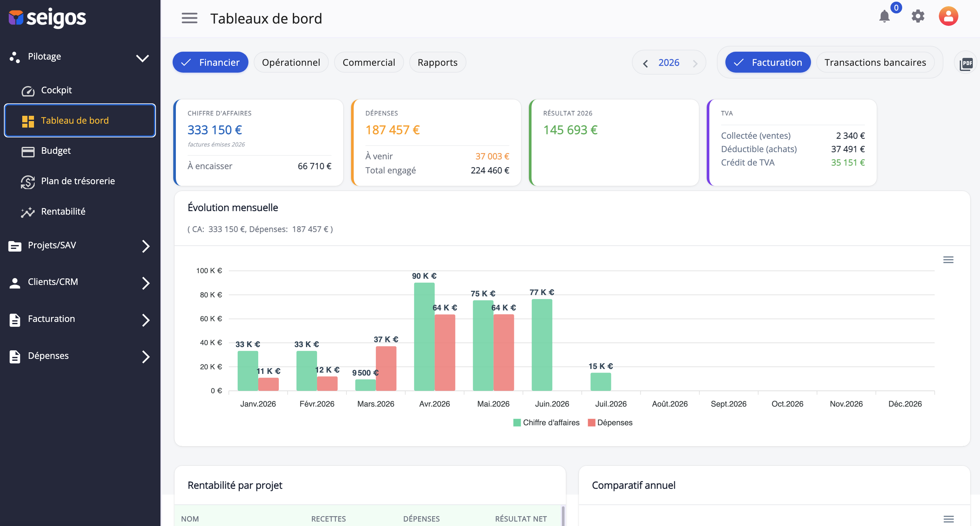This screenshot has height=526, width=980.
Task: Click the Tableau de bord grid icon
Action: point(28,121)
